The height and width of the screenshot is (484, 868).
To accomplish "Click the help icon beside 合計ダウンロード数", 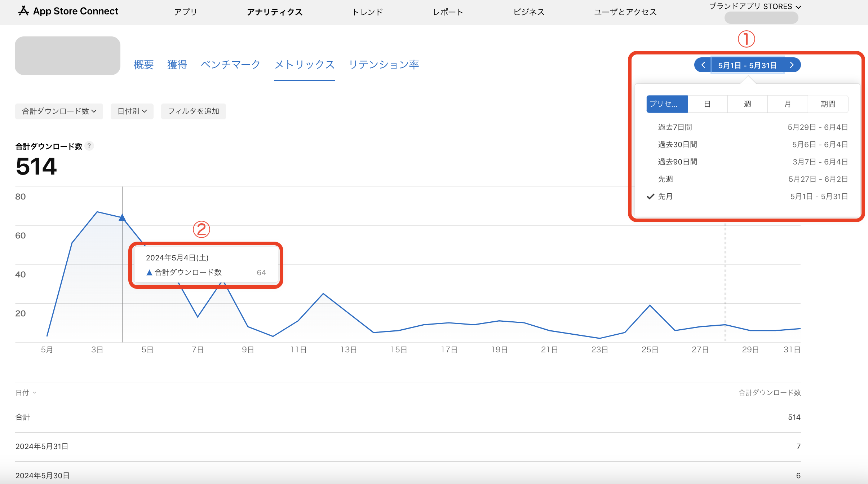I will [x=89, y=146].
